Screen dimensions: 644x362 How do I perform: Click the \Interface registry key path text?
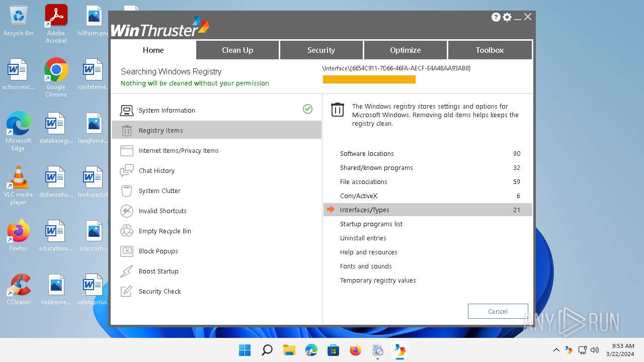396,68
